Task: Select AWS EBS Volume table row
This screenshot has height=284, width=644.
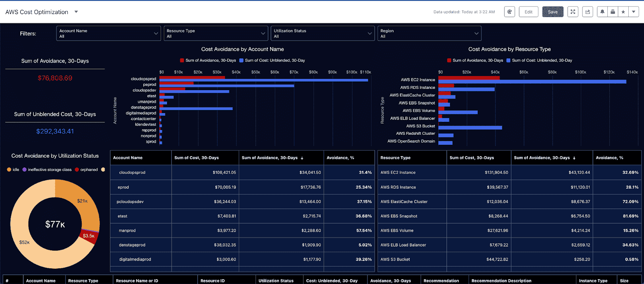Action: coord(510,230)
